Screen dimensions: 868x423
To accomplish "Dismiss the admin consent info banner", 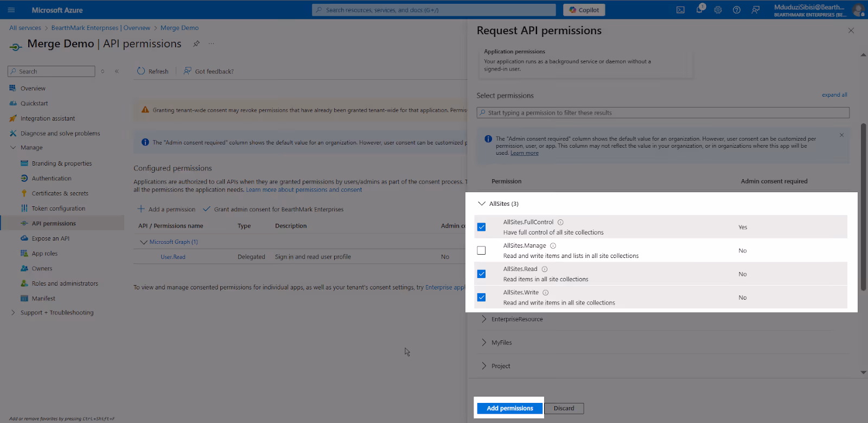I will tap(841, 135).
